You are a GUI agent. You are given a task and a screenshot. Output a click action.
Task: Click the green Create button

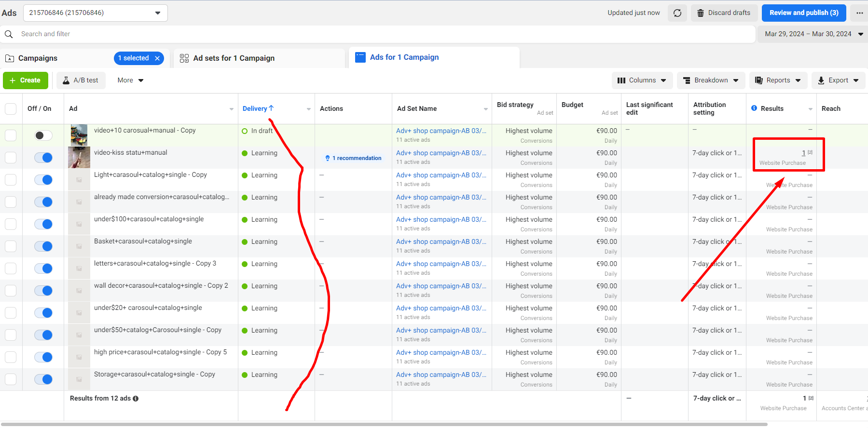tap(26, 80)
